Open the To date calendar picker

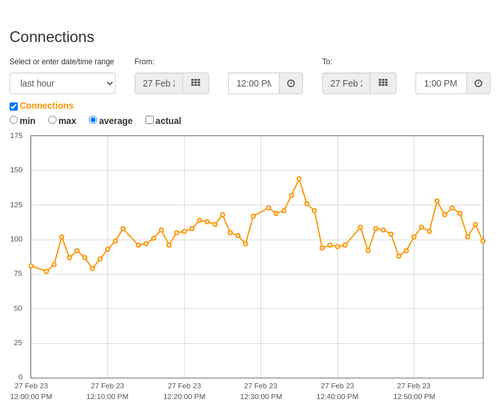pyautogui.click(x=383, y=83)
